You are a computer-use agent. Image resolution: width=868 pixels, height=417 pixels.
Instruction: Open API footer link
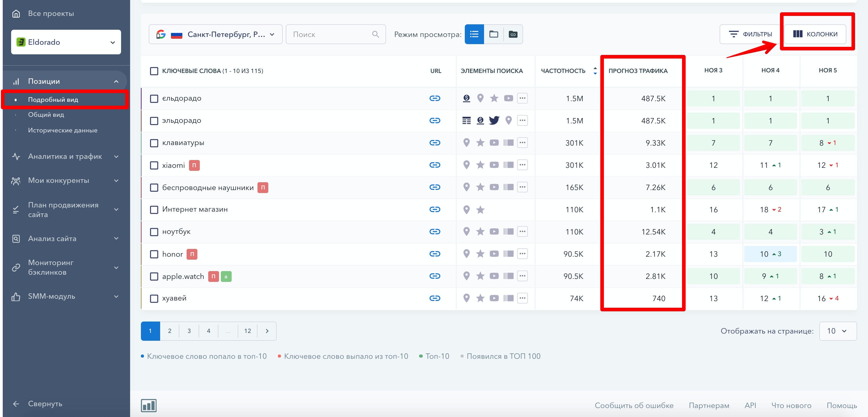point(750,406)
